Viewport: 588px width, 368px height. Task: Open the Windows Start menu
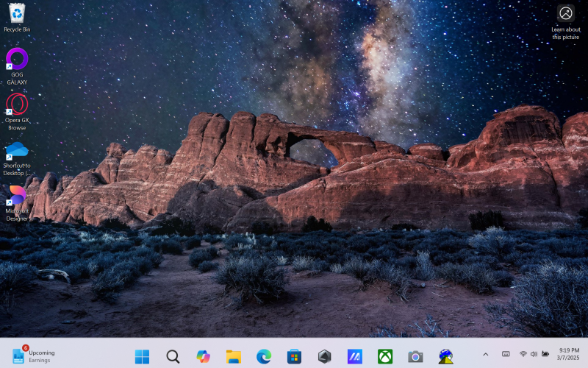(x=142, y=356)
